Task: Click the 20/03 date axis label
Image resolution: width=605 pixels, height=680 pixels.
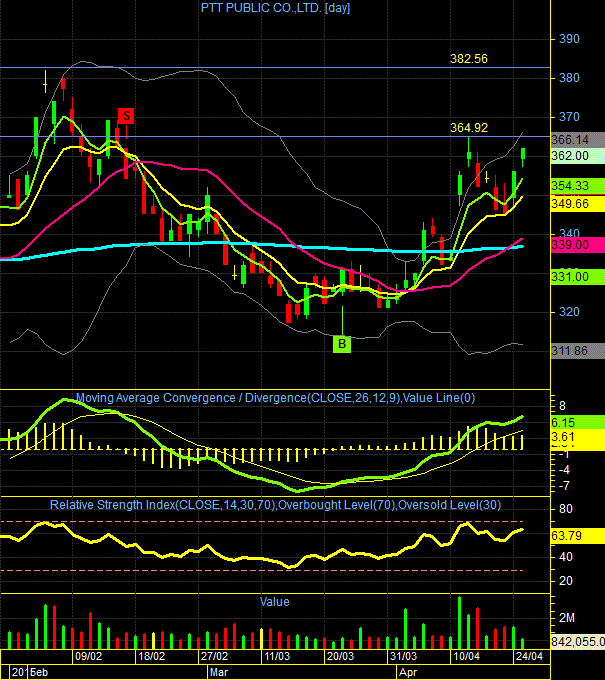Action: (x=340, y=656)
